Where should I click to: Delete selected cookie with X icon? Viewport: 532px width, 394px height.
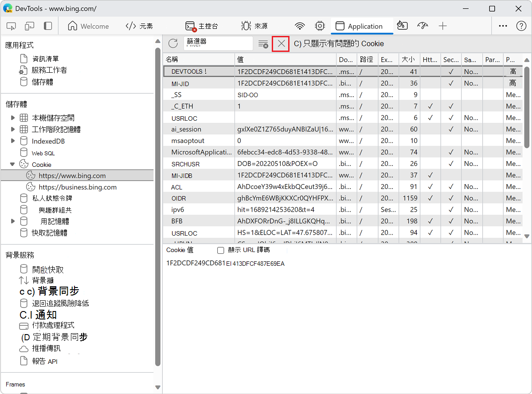point(281,43)
